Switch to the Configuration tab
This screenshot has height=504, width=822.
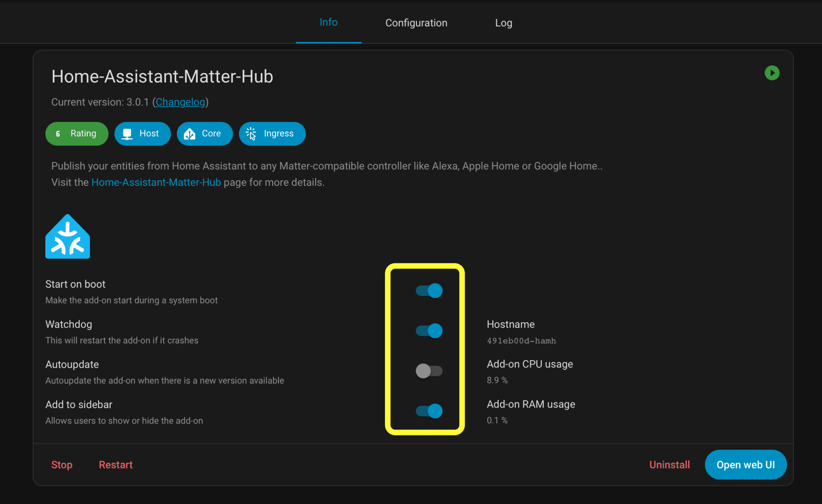pos(416,23)
